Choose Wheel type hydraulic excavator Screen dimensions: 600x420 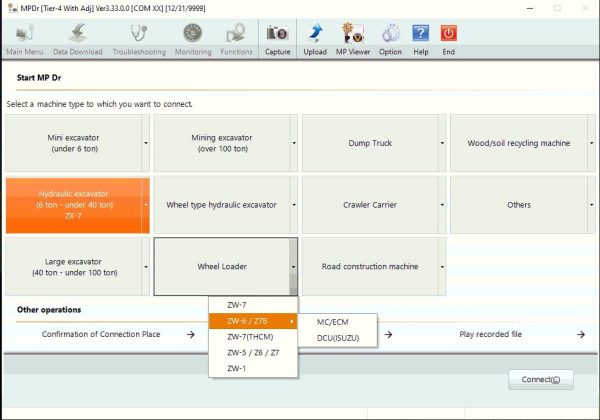[222, 205]
